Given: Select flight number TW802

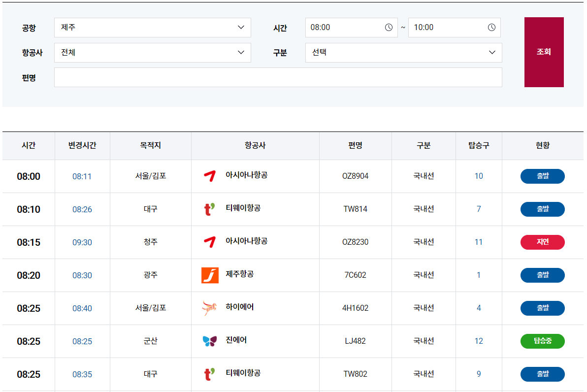Looking at the screenshot, I should [355, 374].
